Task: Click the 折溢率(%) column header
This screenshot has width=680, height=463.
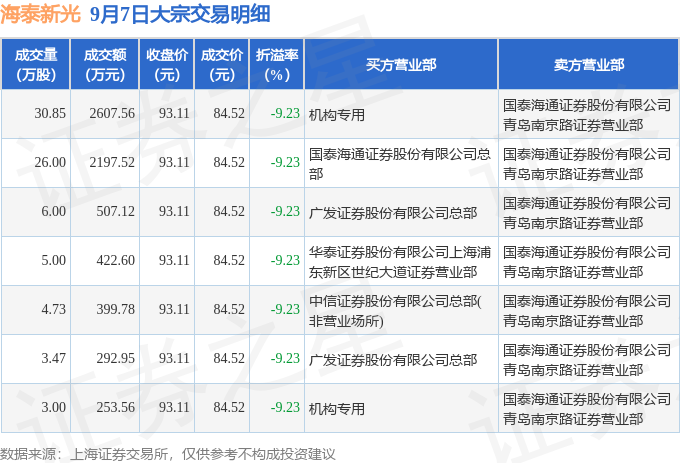Action: pos(277,64)
